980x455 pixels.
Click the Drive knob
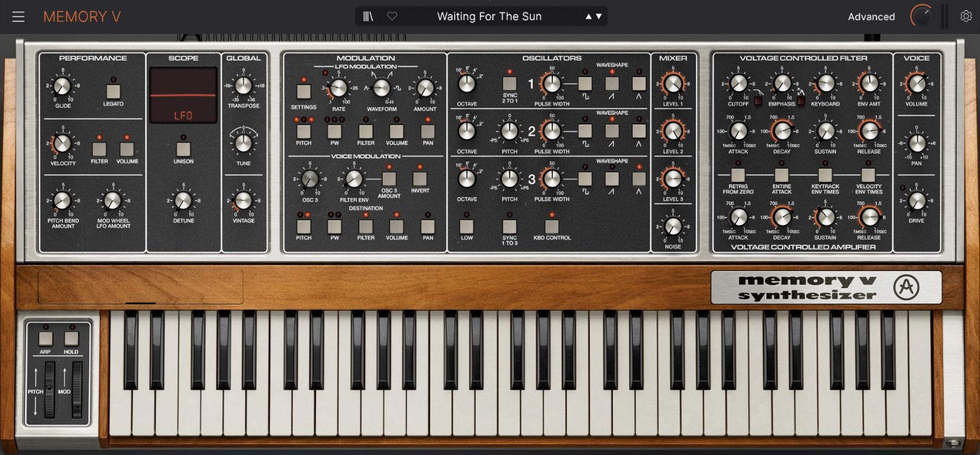tap(916, 200)
